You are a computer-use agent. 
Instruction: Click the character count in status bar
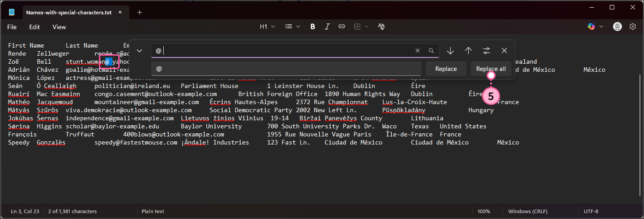(72, 211)
